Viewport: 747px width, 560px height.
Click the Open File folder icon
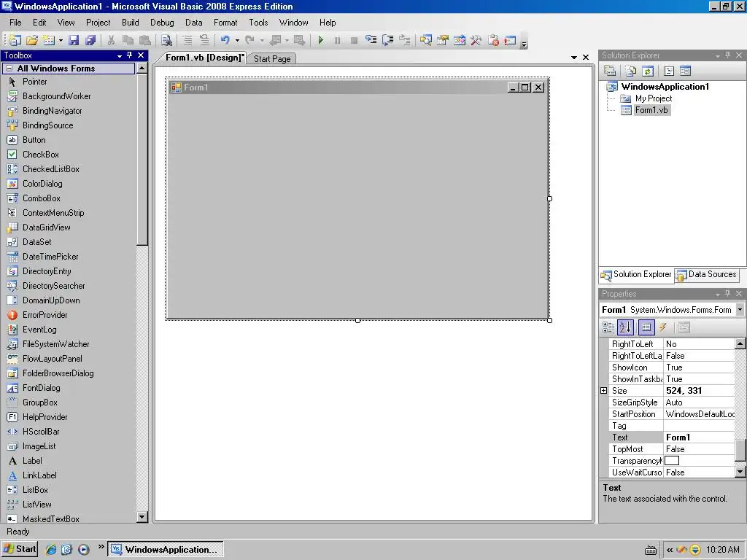tap(32, 41)
